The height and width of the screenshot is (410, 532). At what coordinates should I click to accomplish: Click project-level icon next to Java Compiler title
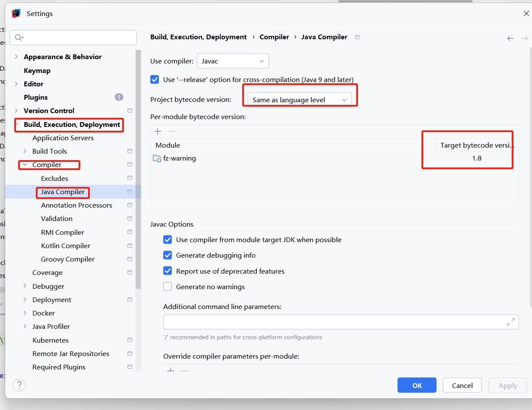click(x=357, y=37)
